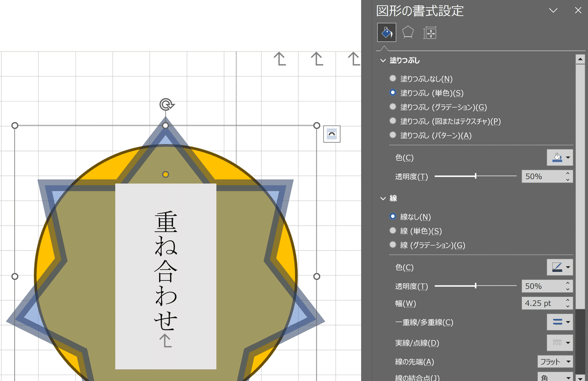588x381 pixels.
Task: Click the pane scrollbar up arrow
Action: click(580, 59)
